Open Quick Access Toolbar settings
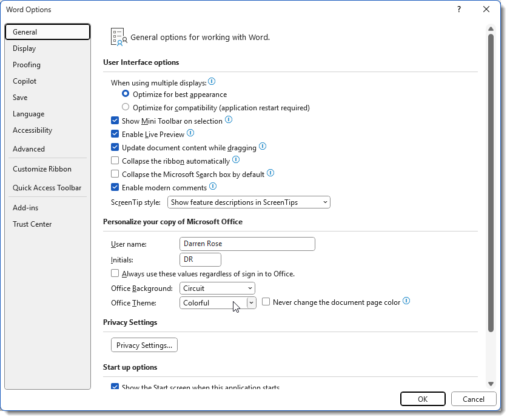Image resolution: width=510 pixels, height=420 pixels. [x=47, y=188]
